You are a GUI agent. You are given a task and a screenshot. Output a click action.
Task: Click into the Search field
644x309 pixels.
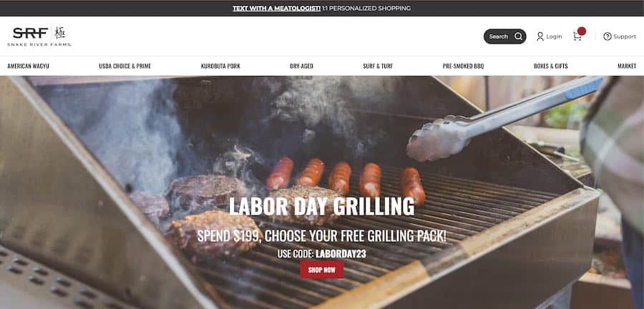pos(504,36)
